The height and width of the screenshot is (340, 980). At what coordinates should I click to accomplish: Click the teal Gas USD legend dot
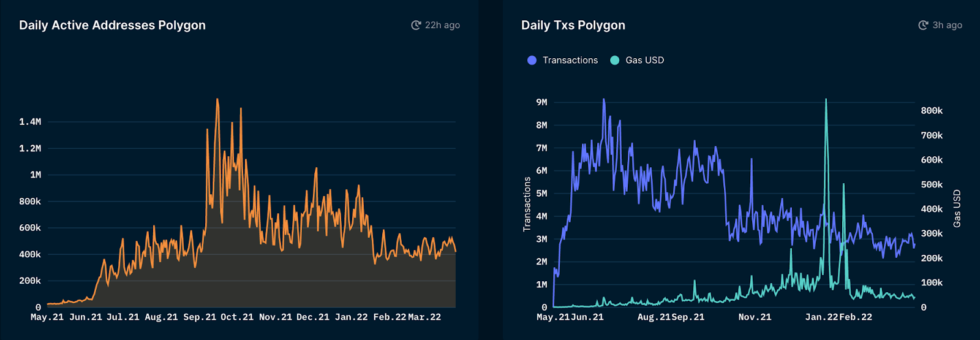coord(615,60)
